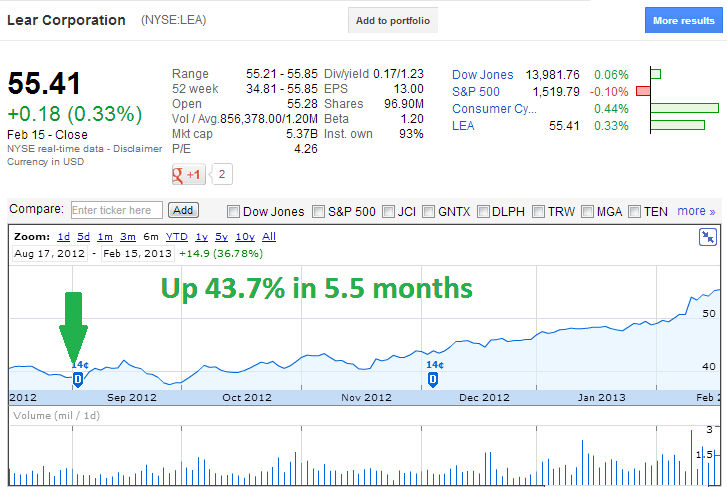
Task: Edit the Aug 17, 2012 start date
Action: click(x=50, y=254)
